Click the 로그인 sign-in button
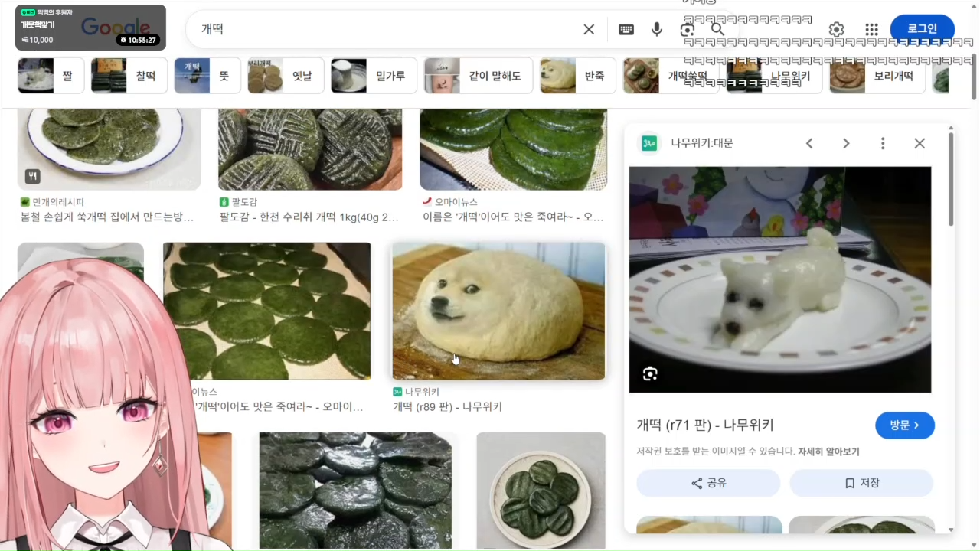 coord(922,29)
